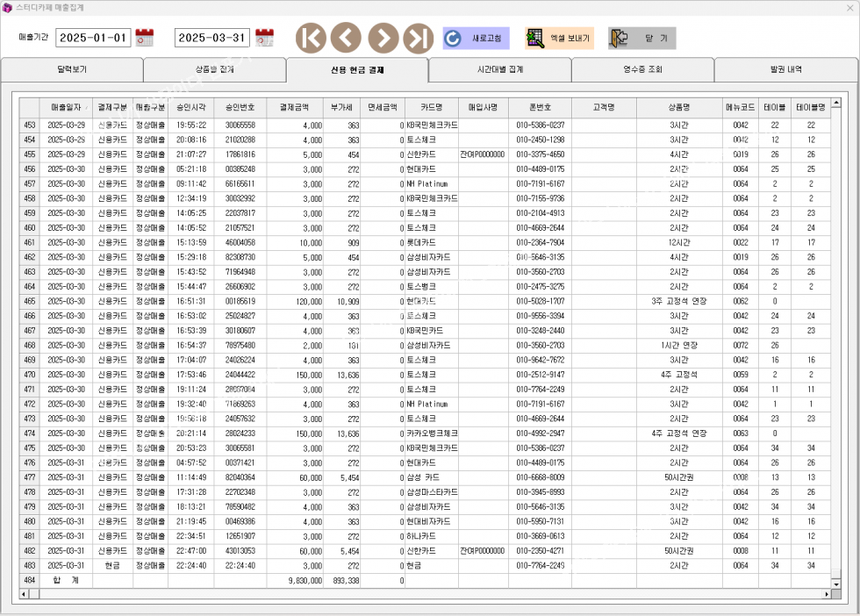Click phone number 010-2450-1298

click(x=541, y=140)
